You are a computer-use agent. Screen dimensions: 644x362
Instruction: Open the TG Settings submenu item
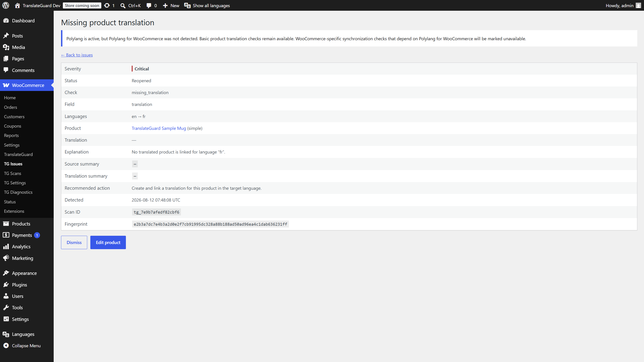coord(15,183)
